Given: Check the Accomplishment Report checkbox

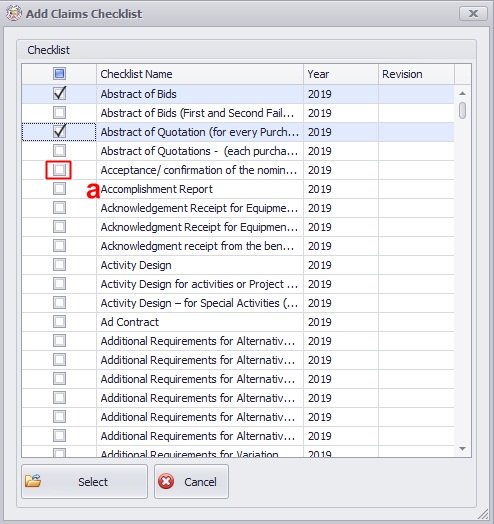Looking at the screenshot, I should [x=59, y=189].
